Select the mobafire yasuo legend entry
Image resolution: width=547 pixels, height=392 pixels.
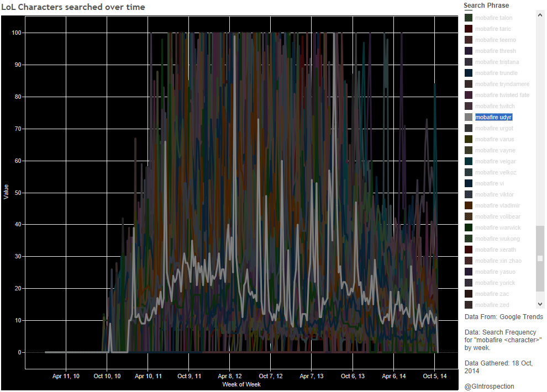495,272
